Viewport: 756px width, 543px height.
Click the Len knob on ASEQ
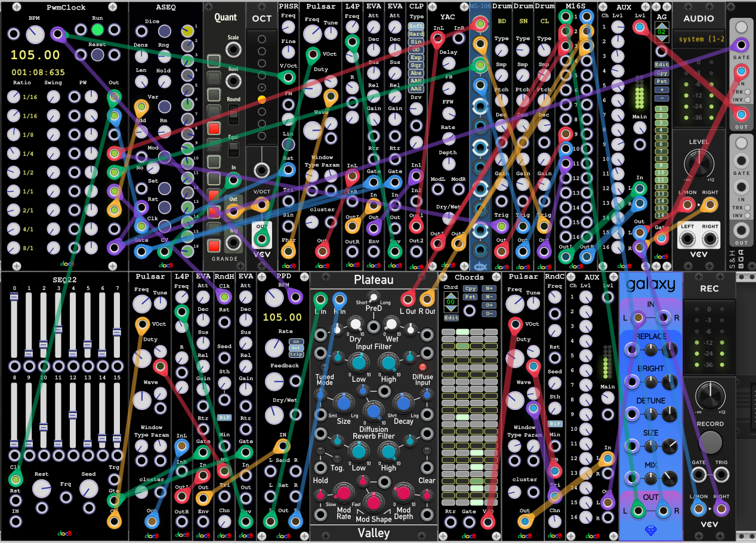click(x=141, y=82)
